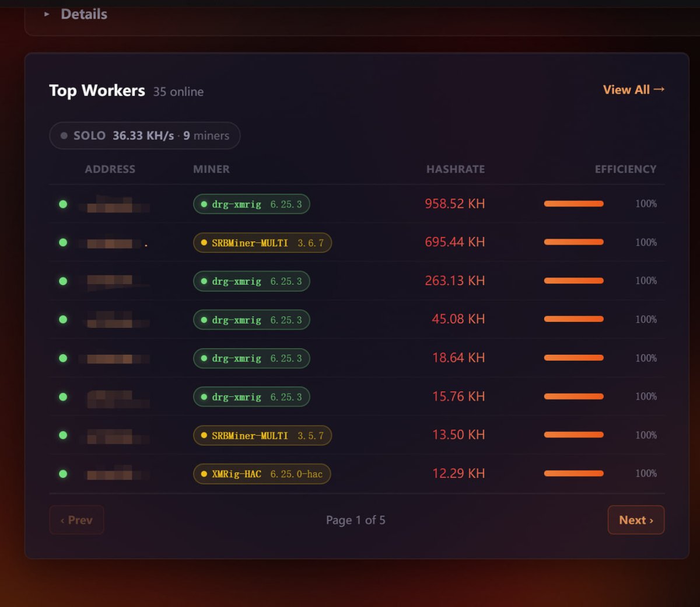Image resolution: width=700 pixels, height=607 pixels.
Task: Click the Top Workers heading
Action: click(x=97, y=90)
